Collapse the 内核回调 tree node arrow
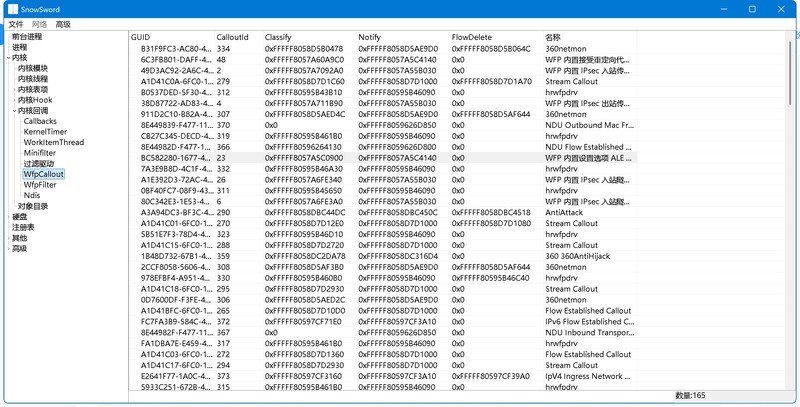 point(14,111)
